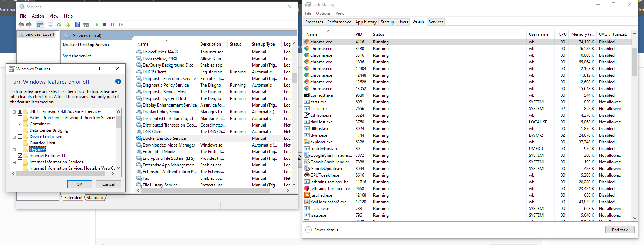Viewport: 644px width, 245px height.
Task: Click OK in Windows Features dialog
Action: [79, 184]
